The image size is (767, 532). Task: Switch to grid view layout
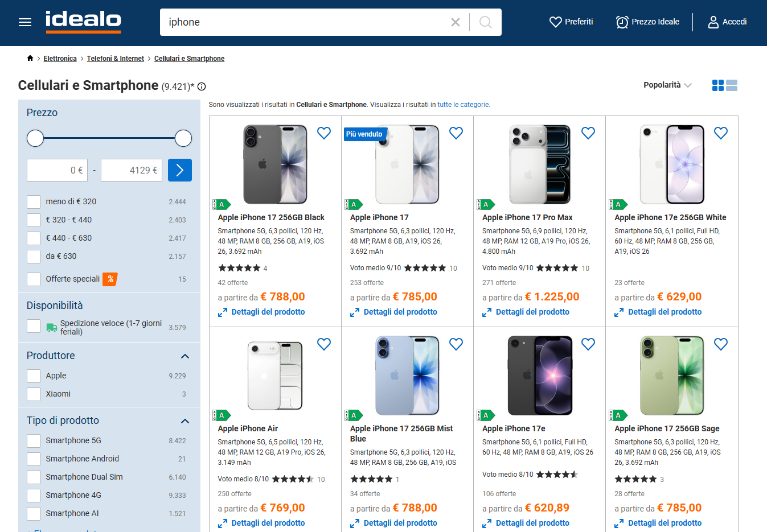pyautogui.click(x=718, y=85)
